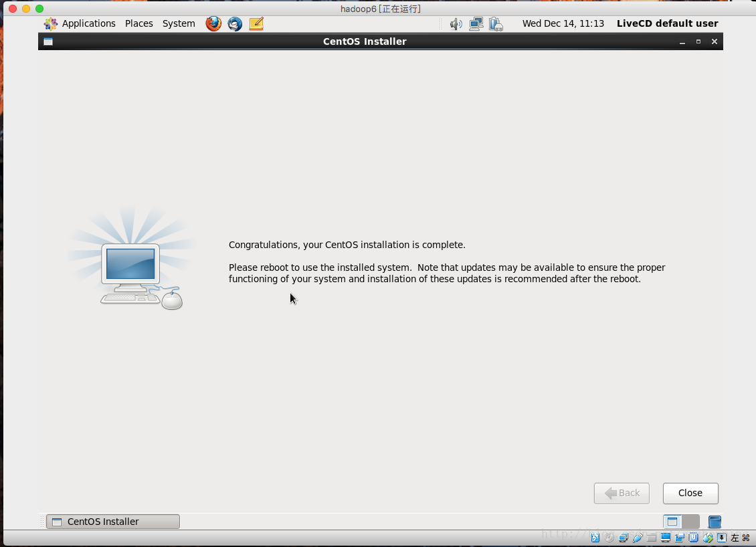The height and width of the screenshot is (547, 756).
Task: Click VirtualBox shared folders indicator
Action: [x=652, y=538]
